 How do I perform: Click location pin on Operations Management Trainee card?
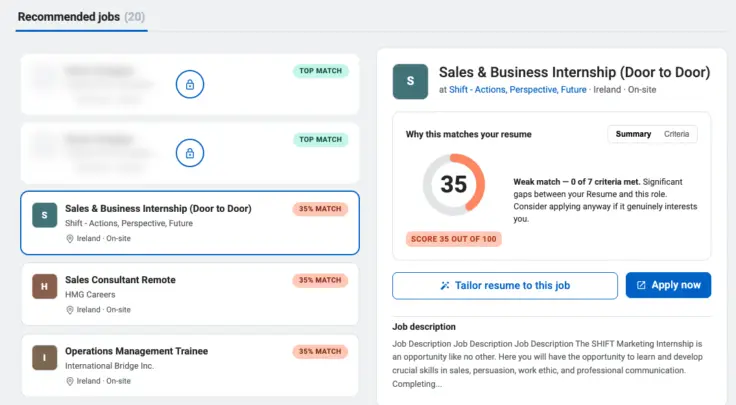coord(70,381)
